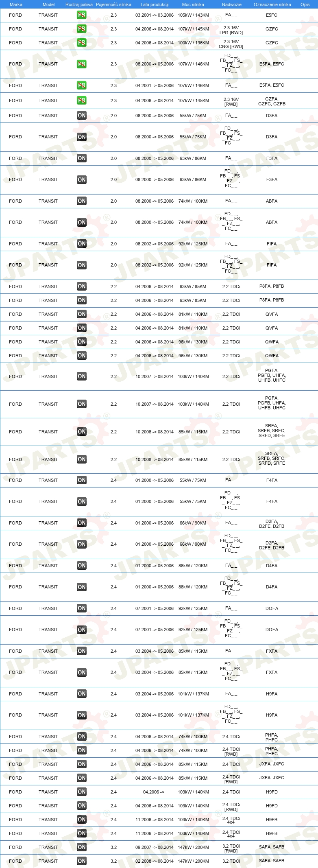318x868 pixels.
Task: Click the Moc silnika column header
Action: 193,4
